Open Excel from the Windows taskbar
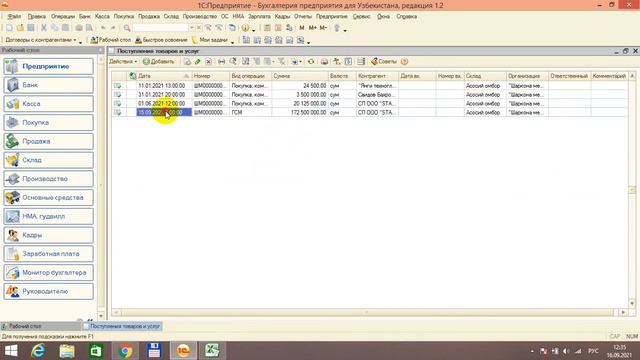 (x=212, y=351)
